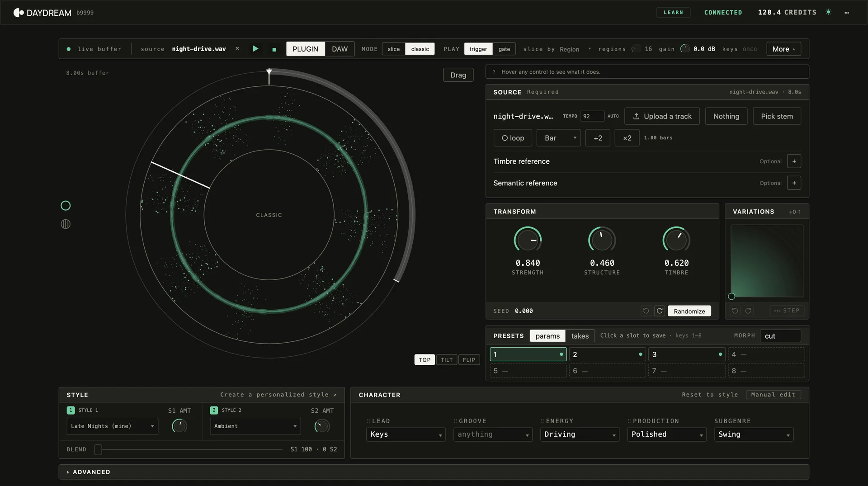Open the header ellipsis menu
868x486 pixels.
tap(847, 13)
